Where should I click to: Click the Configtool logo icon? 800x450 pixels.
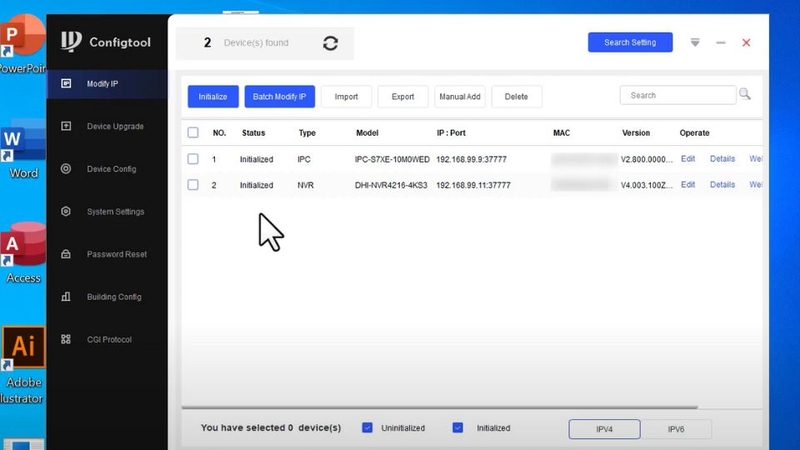[71, 41]
